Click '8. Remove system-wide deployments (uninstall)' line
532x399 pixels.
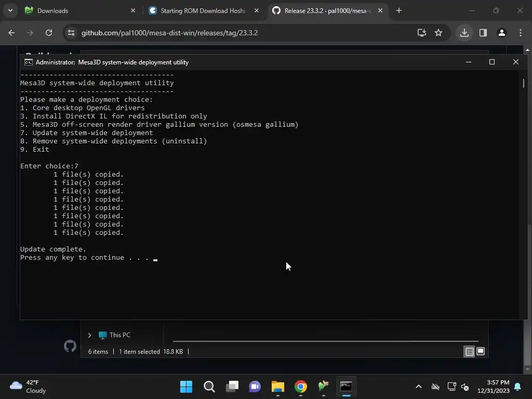tap(114, 141)
